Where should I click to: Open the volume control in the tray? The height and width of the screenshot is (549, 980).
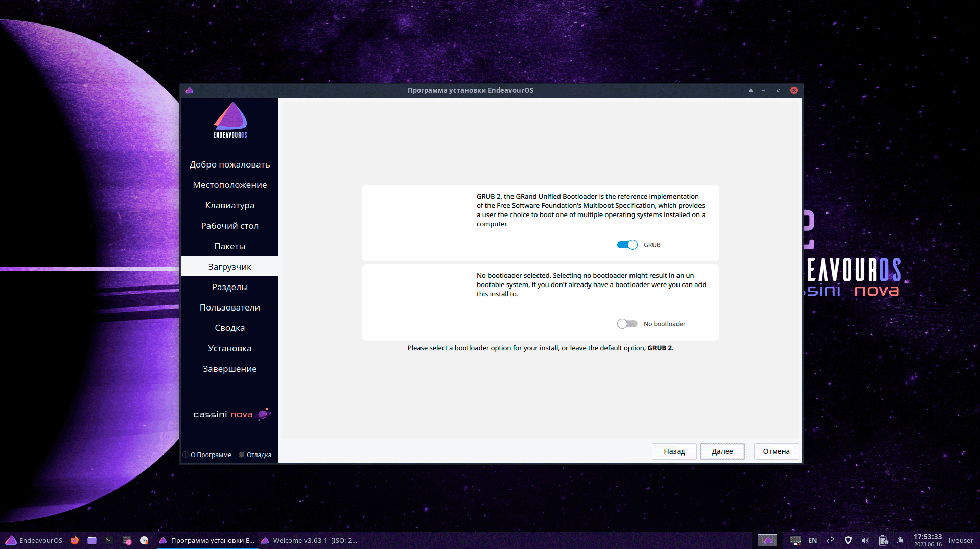(x=865, y=540)
